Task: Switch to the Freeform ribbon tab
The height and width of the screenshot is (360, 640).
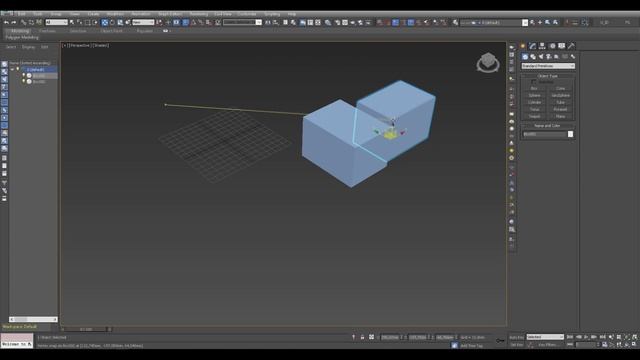Action: coord(47,31)
